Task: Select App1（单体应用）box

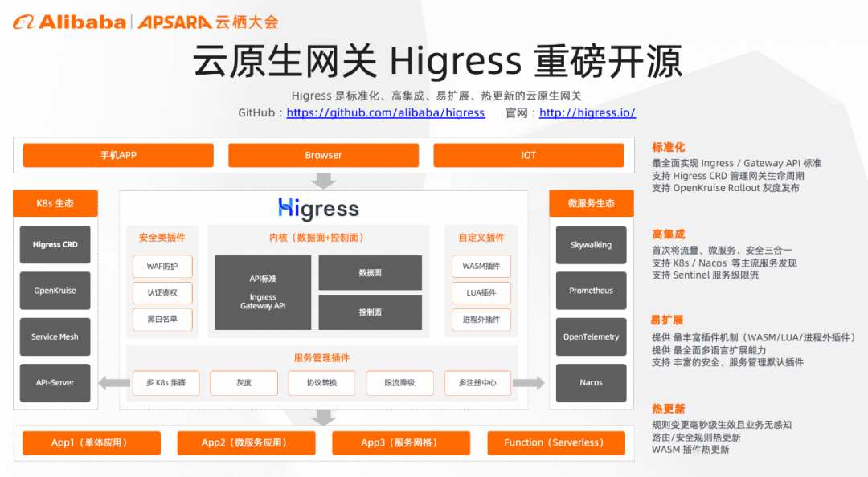Action: pyautogui.click(x=92, y=442)
